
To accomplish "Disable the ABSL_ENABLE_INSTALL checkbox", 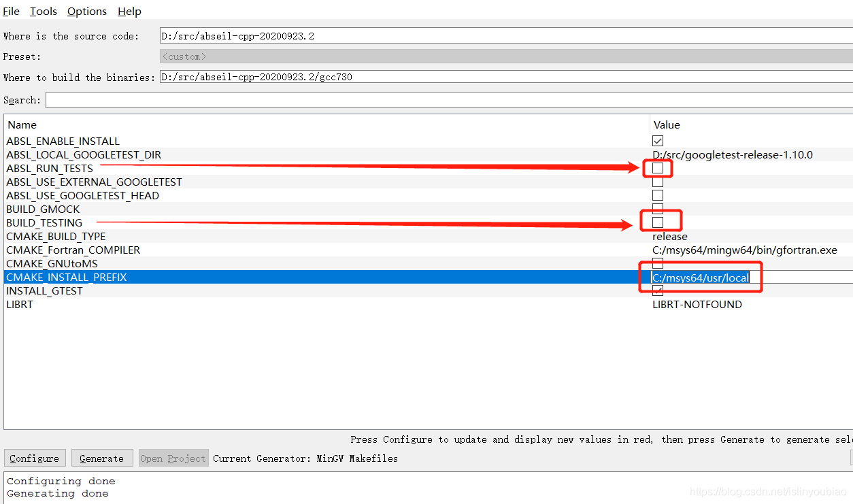I will pos(657,141).
